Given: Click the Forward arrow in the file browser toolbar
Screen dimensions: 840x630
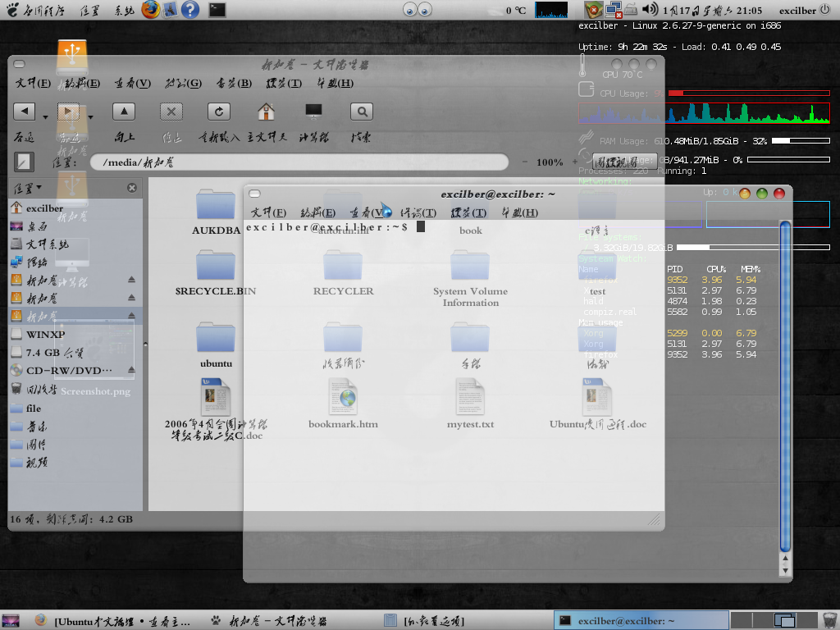Looking at the screenshot, I should (68, 112).
